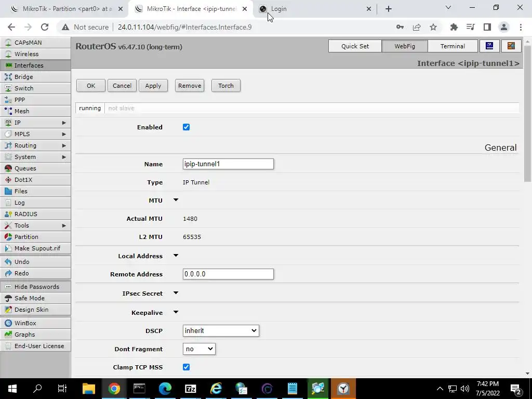This screenshot has width=532, height=399.
Task: Click the Apply button
Action: 153,86
